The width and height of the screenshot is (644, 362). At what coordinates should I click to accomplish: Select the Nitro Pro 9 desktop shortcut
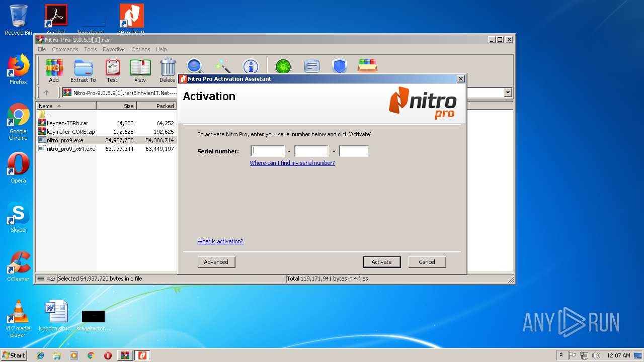point(131,19)
